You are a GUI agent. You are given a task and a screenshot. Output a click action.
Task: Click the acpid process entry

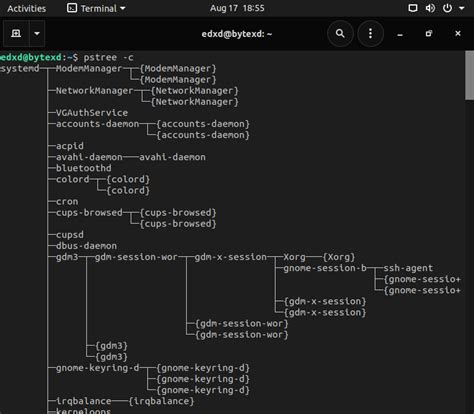coord(70,146)
